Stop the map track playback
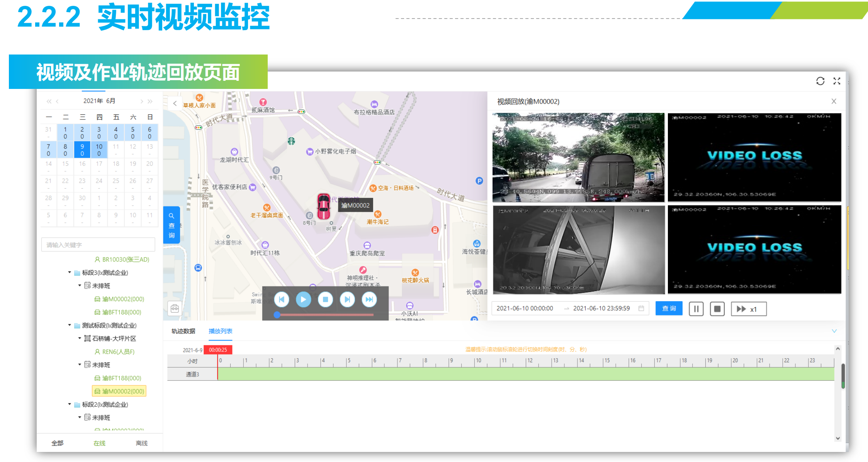868x462 pixels. (325, 300)
